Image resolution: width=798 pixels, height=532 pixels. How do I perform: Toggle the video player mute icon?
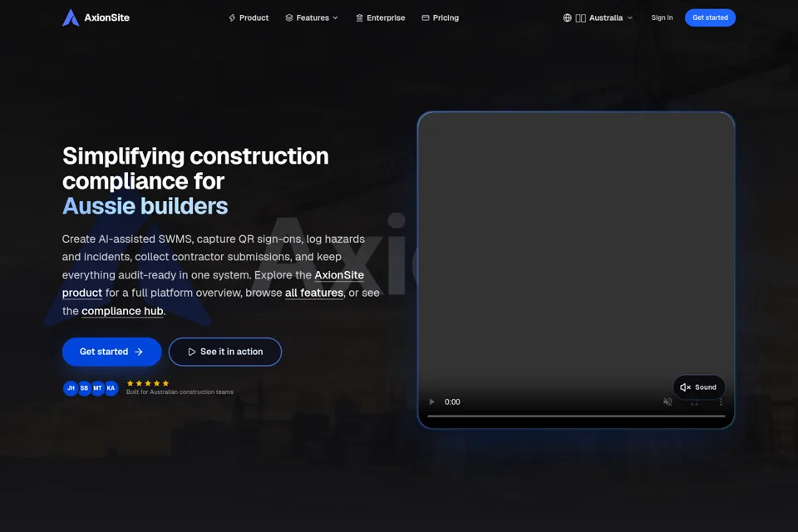click(x=667, y=401)
